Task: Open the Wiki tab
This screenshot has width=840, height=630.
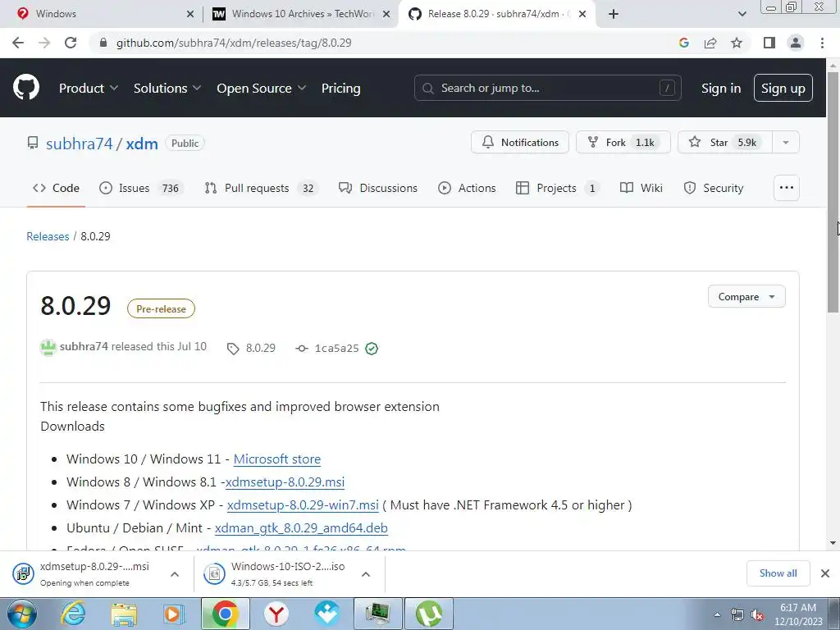Action: [641, 188]
